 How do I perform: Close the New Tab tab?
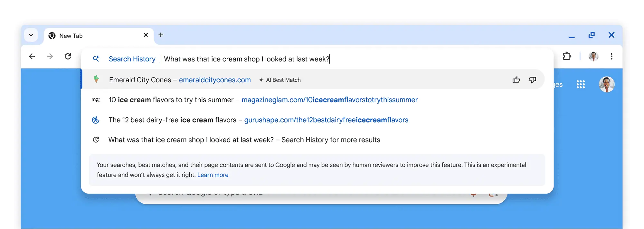coord(146,35)
